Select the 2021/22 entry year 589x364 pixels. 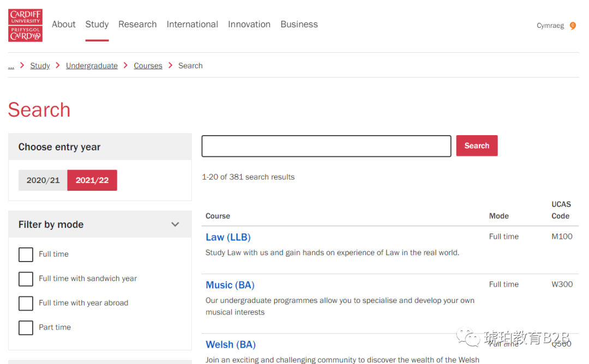[92, 180]
